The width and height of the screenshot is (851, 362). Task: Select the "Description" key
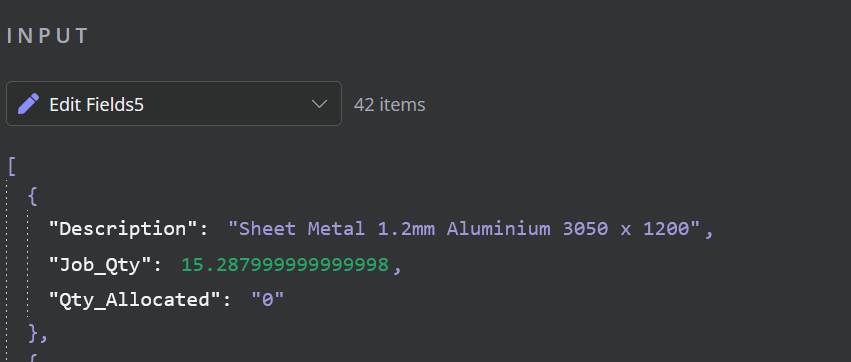point(125,229)
